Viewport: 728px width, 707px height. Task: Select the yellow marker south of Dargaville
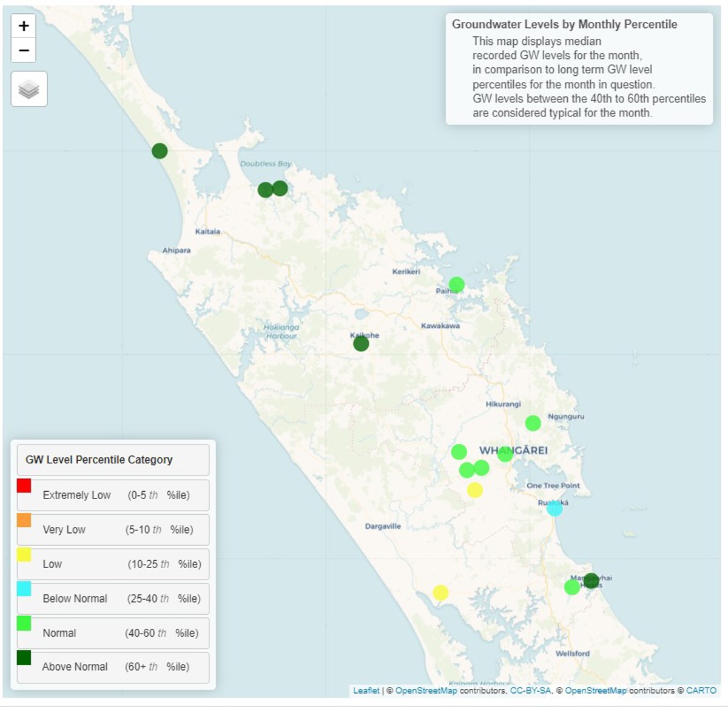[x=440, y=592]
